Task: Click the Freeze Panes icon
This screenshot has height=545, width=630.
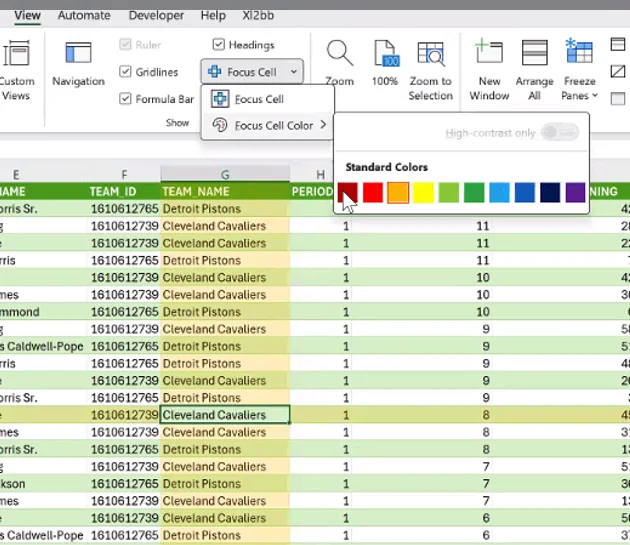Action: 579,51
